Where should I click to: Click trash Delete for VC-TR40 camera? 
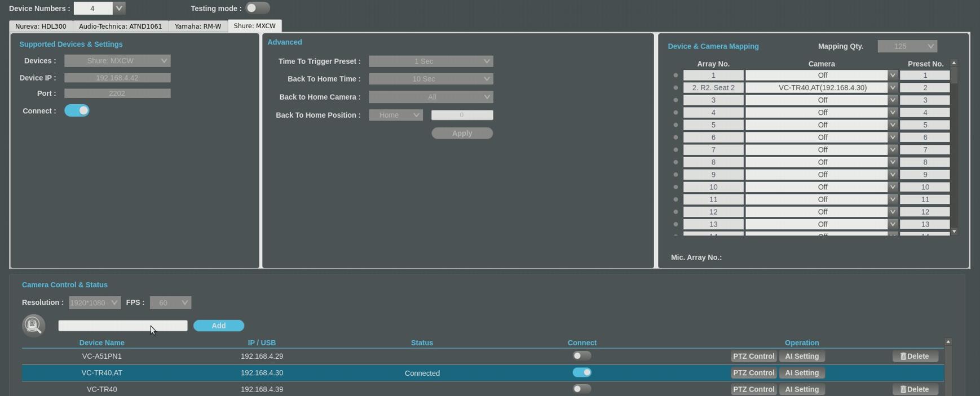coord(915,389)
